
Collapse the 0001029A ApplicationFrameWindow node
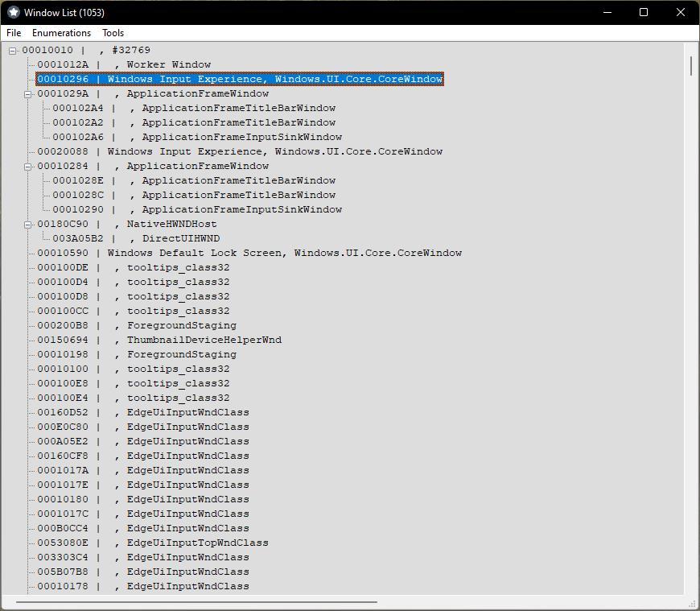(27, 94)
